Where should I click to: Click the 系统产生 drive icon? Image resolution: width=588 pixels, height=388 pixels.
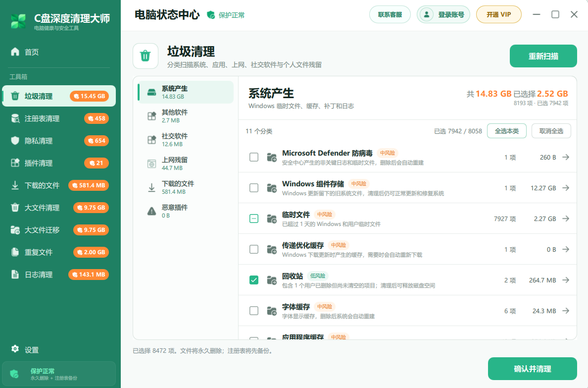pos(151,92)
